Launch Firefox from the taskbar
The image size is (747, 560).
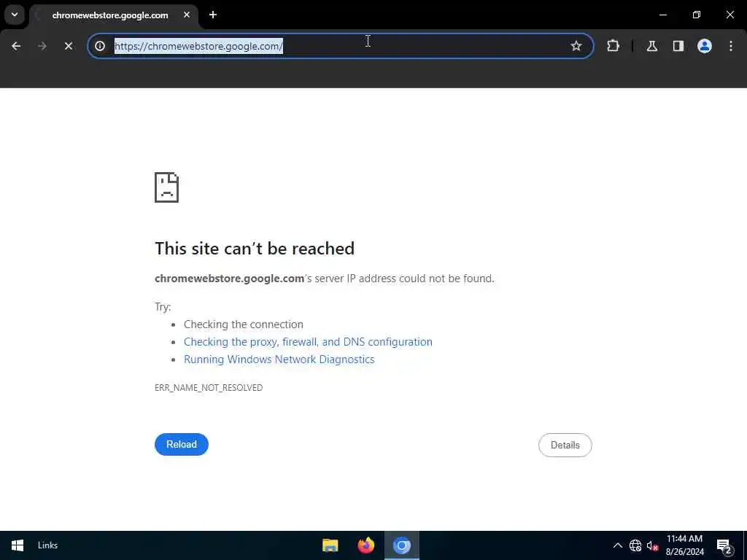(366, 545)
